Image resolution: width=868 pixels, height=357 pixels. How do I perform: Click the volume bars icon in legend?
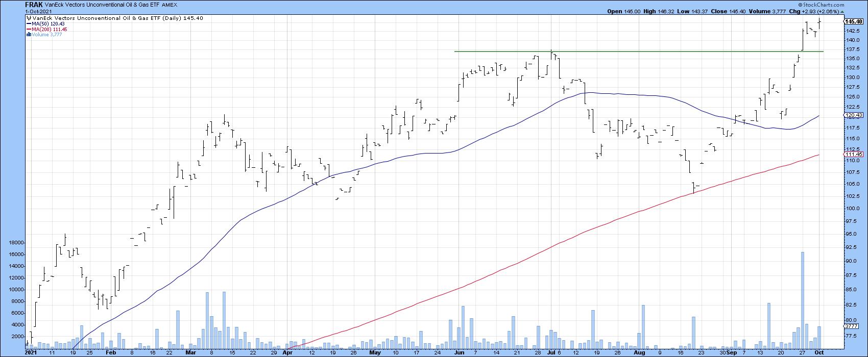(x=29, y=35)
